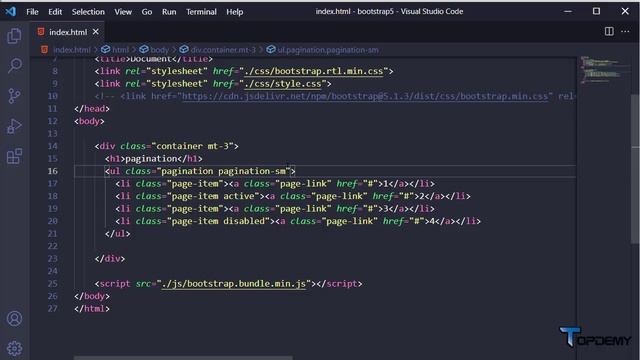
Task: Open the Search view in activity bar
Action: pos(14,66)
